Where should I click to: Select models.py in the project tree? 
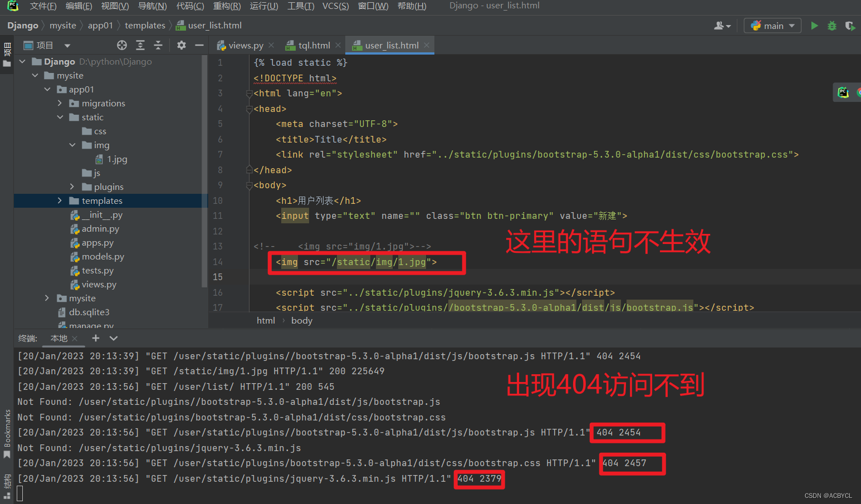click(103, 256)
